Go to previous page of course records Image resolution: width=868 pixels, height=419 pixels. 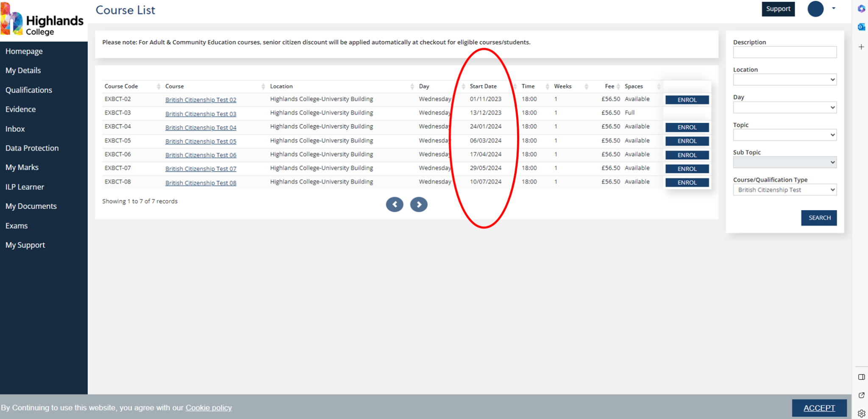coord(395,205)
